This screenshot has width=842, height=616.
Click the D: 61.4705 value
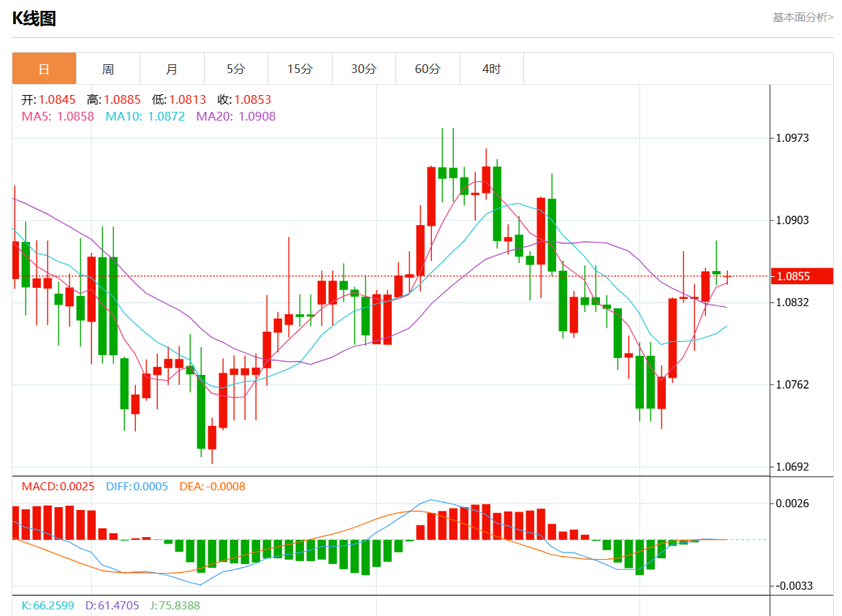(112, 605)
